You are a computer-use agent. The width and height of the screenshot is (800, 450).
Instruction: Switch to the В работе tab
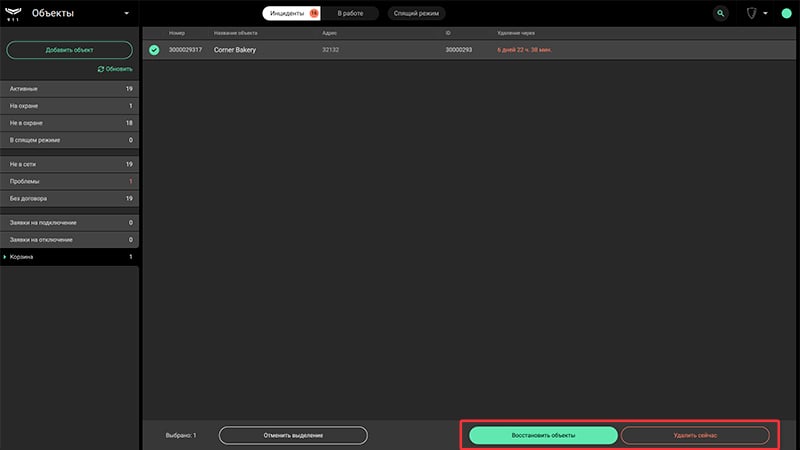point(350,13)
